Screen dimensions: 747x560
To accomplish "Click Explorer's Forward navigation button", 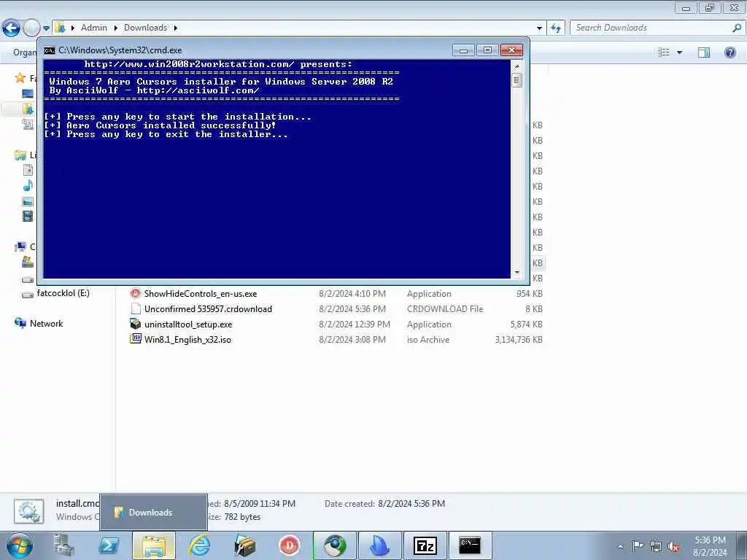I will (31, 28).
